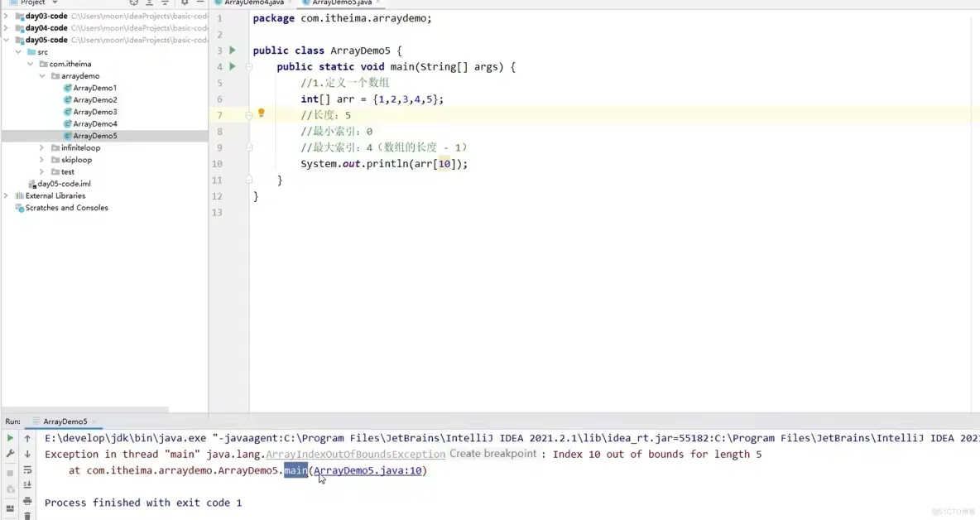Click line number 6 in gutter
The height and width of the screenshot is (520, 980).
pyautogui.click(x=219, y=99)
